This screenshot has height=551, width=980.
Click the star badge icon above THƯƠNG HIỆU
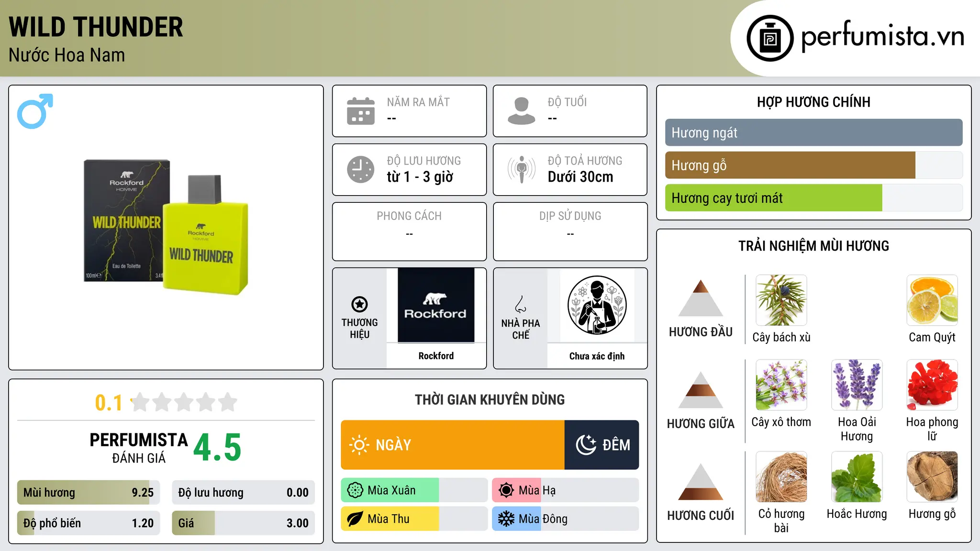359,304
